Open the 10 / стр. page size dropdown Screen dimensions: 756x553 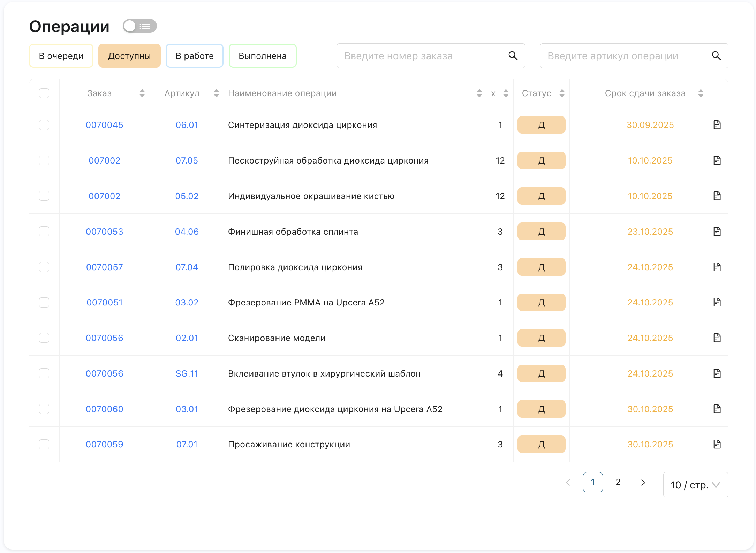695,485
